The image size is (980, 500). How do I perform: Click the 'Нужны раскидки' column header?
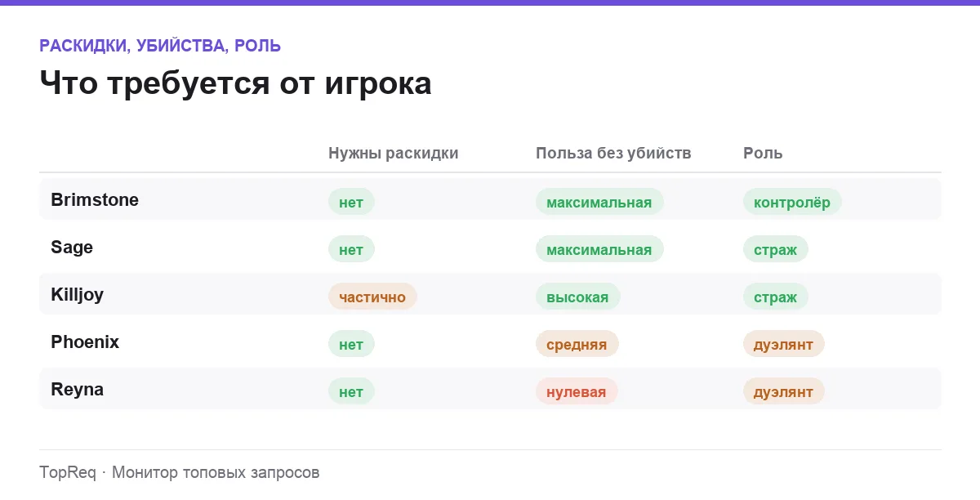click(x=393, y=153)
